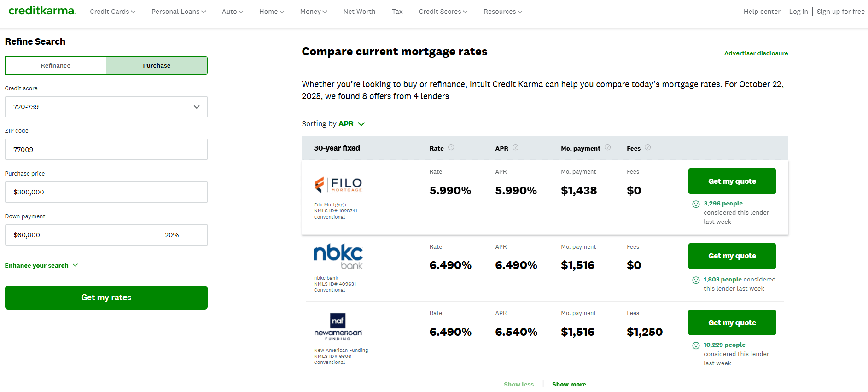
Task: Open the Advertiser disclosure link
Action: click(x=756, y=53)
